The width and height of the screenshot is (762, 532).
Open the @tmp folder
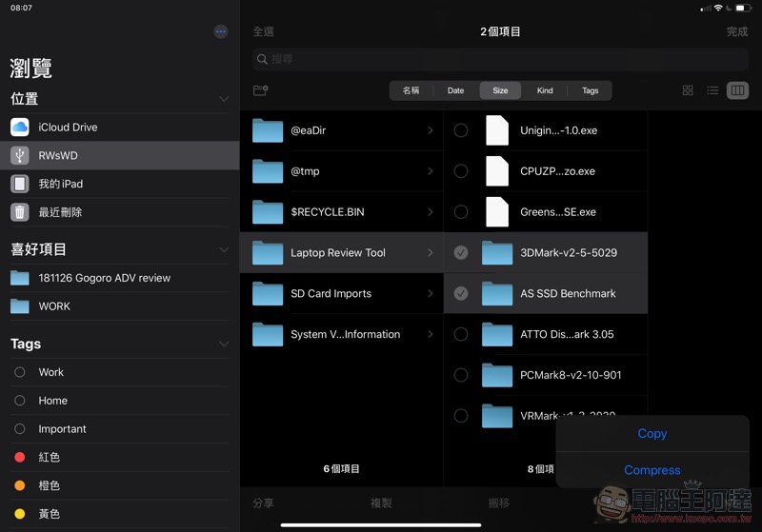tap(342, 171)
